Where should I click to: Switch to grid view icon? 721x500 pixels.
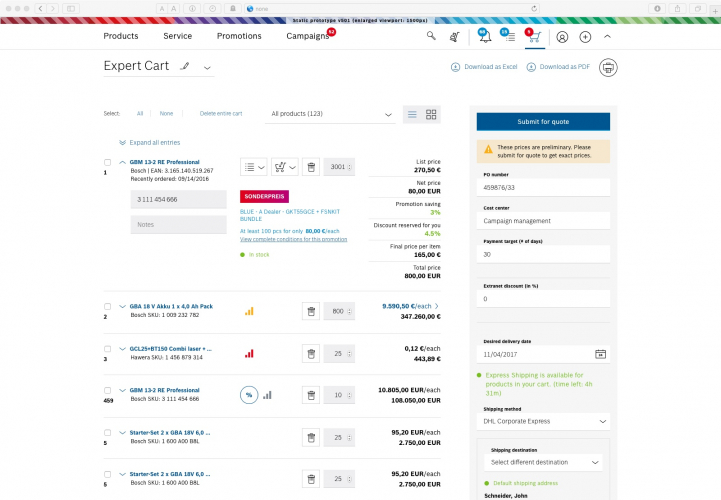pos(431,114)
